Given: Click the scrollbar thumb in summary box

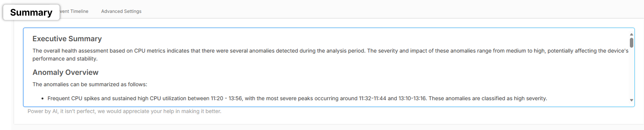Looking at the screenshot, I should pos(631,42).
